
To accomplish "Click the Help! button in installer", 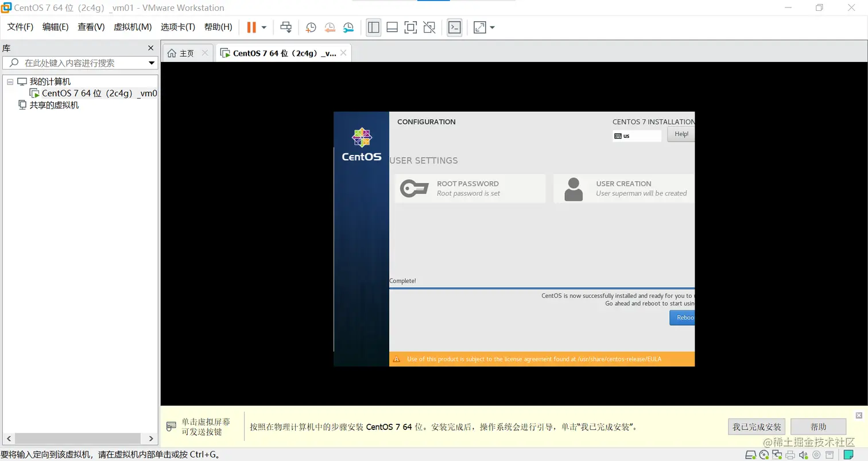I will [681, 134].
